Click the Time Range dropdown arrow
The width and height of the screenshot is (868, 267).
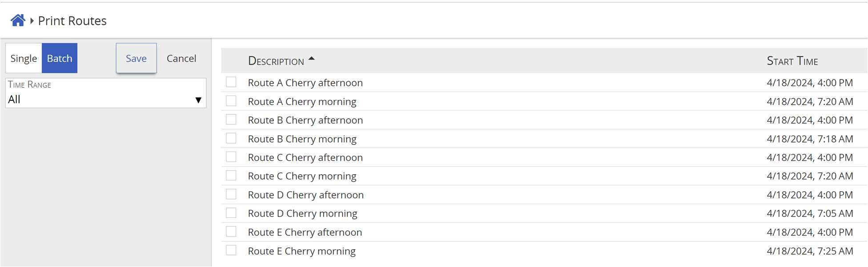(x=198, y=100)
